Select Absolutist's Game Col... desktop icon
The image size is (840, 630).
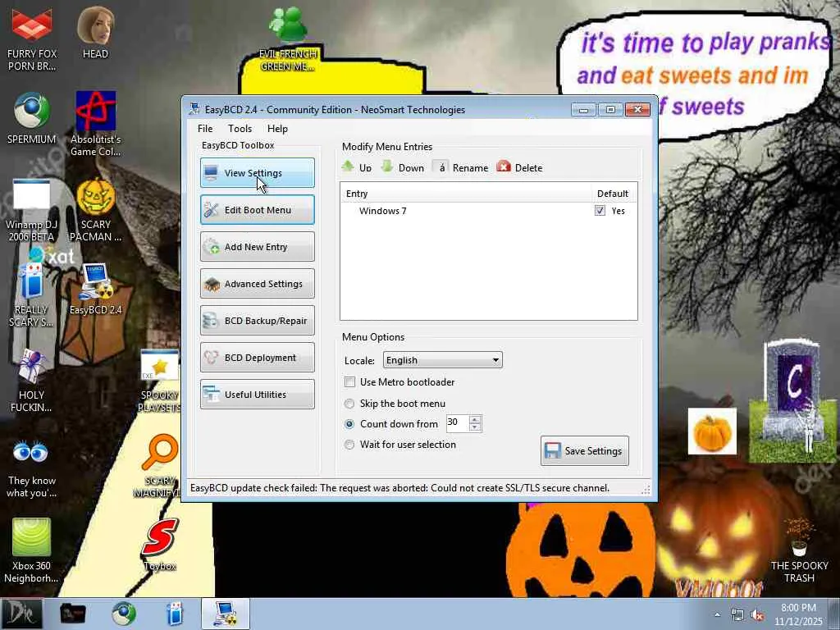tap(95, 125)
